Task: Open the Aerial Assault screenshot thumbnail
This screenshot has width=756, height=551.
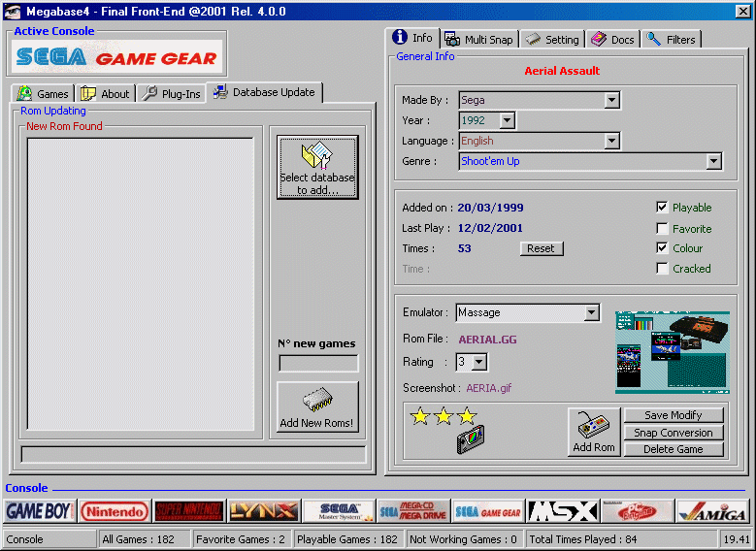Action: 673,352
